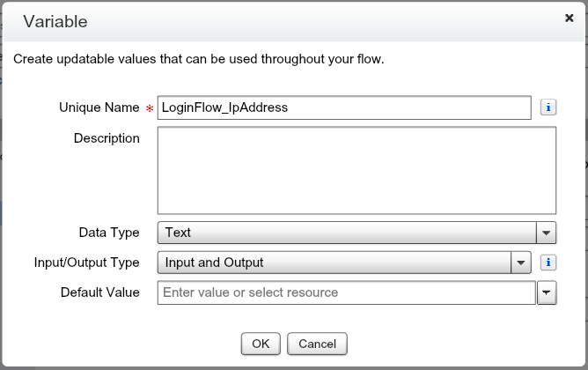The height and width of the screenshot is (370, 588).
Task: Click inside the Description text area
Action: 356,170
